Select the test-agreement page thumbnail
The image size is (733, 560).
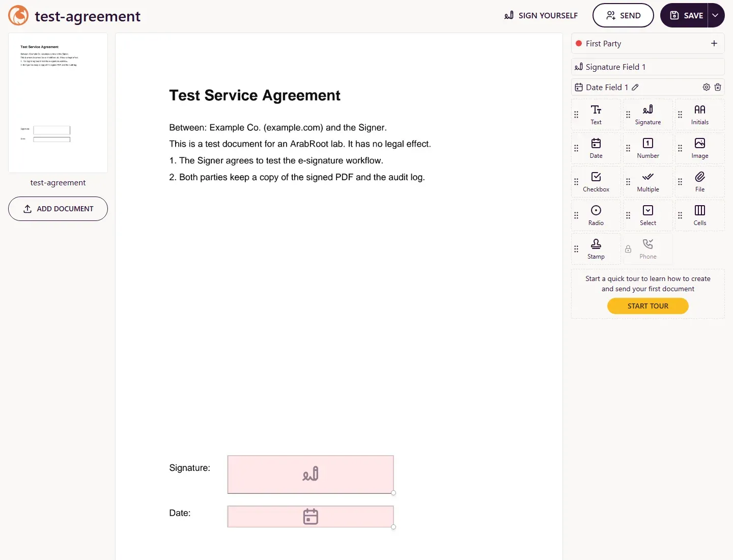(x=58, y=103)
